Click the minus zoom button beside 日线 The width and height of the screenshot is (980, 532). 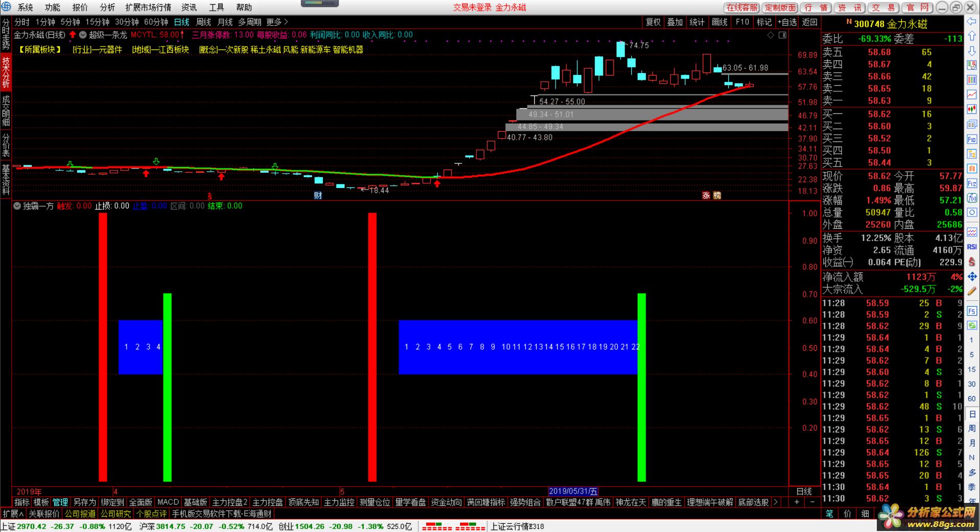coord(812,502)
